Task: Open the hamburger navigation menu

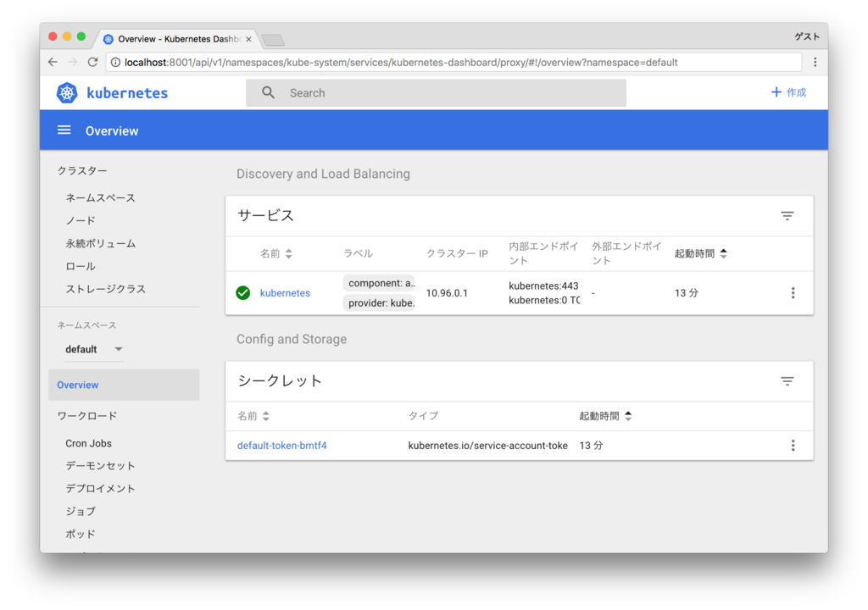Action: pyautogui.click(x=64, y=130)
